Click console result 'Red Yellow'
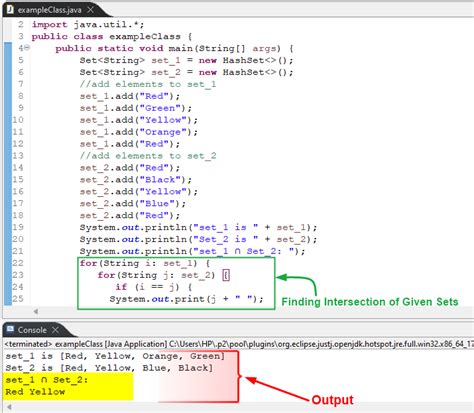The image size is (474, 413). (35, 392)
